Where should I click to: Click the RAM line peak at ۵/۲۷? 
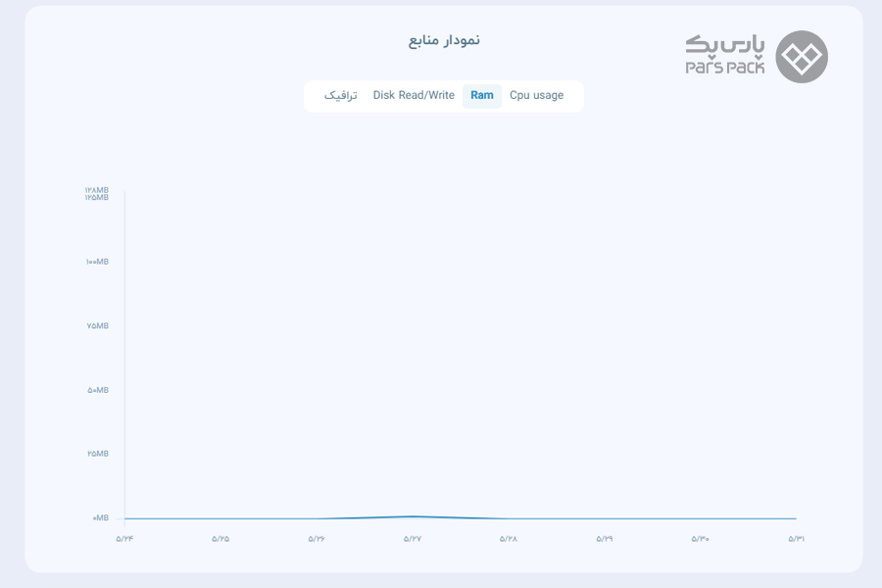click(413, 516)
